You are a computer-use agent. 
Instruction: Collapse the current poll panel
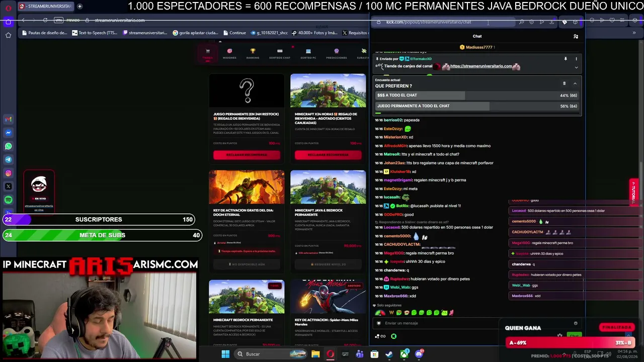click(x=575, y=83)
